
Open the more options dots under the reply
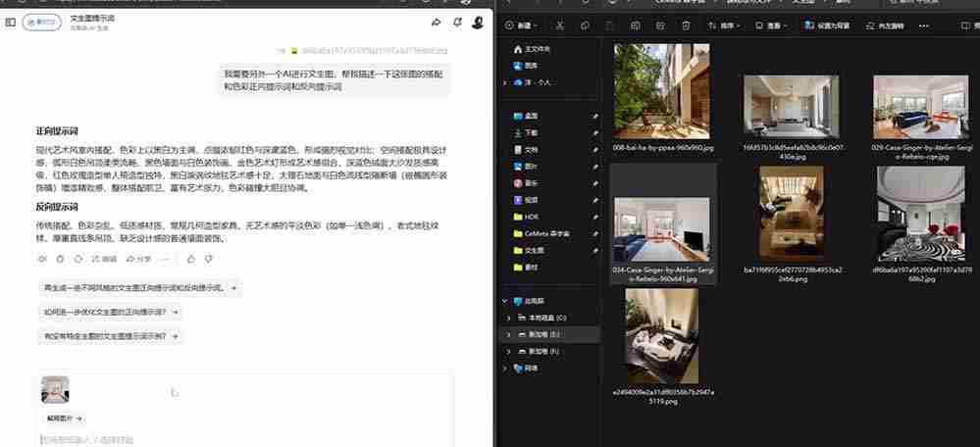[165, 259]
